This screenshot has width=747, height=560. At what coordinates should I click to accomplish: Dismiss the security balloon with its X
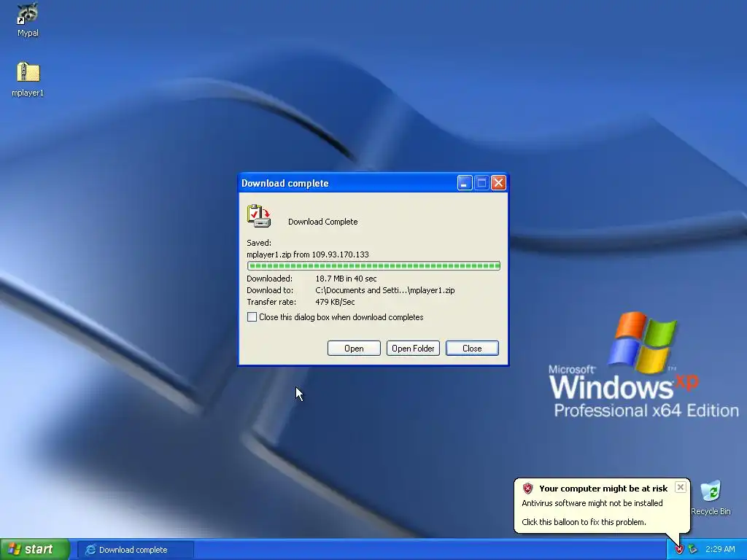coord(681,487)
